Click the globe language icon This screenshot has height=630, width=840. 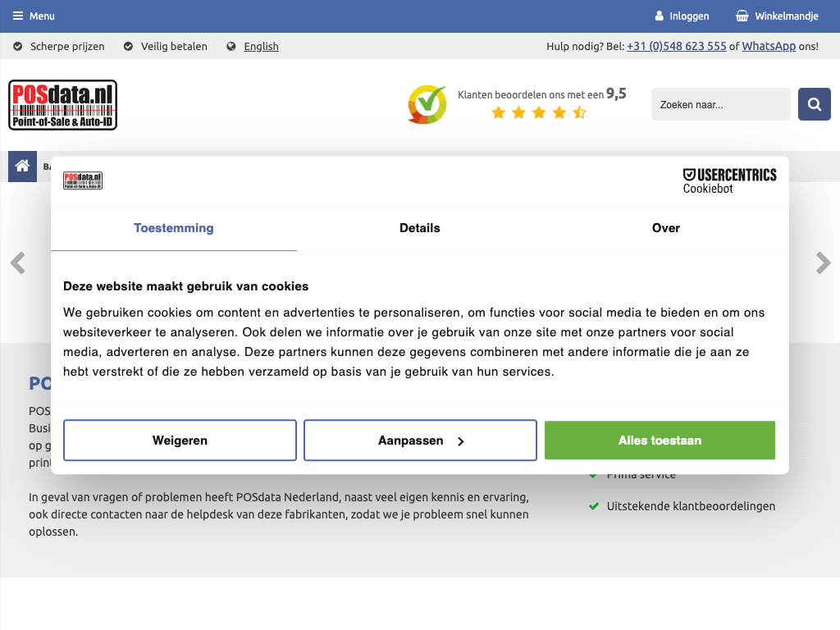point(231,47)
